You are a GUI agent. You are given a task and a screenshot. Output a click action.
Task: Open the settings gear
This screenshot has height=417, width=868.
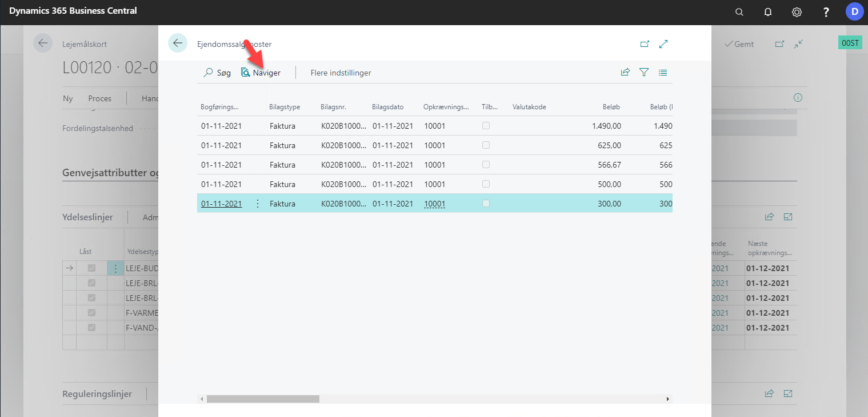[797, 11]
